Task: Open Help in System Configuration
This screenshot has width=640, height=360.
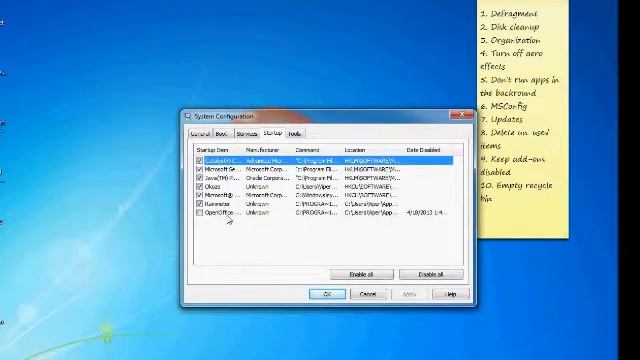Action: tap(451, 294)
